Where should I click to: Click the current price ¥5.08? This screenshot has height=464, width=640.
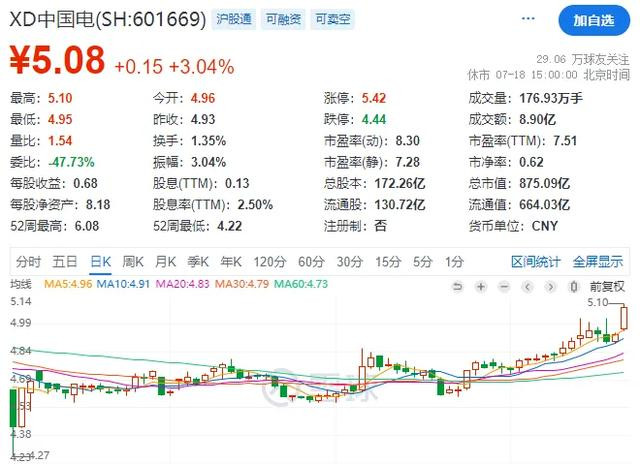click(57, 60)
